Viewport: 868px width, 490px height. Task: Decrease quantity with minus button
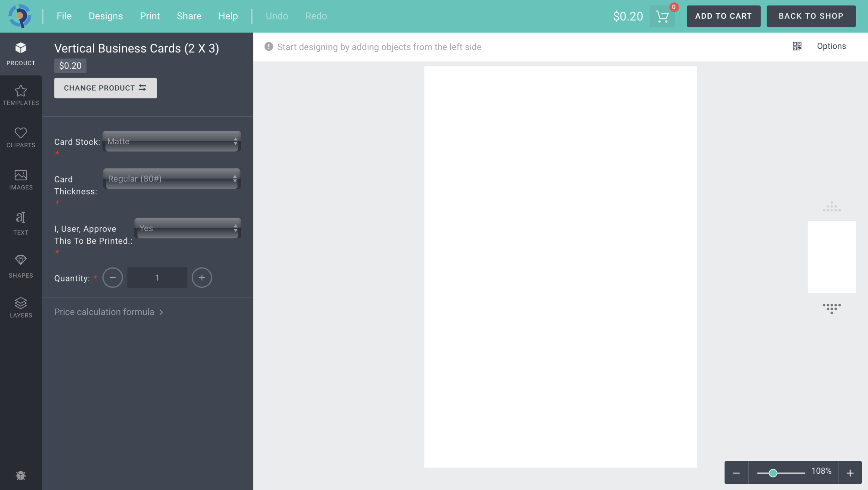(112, 278)
